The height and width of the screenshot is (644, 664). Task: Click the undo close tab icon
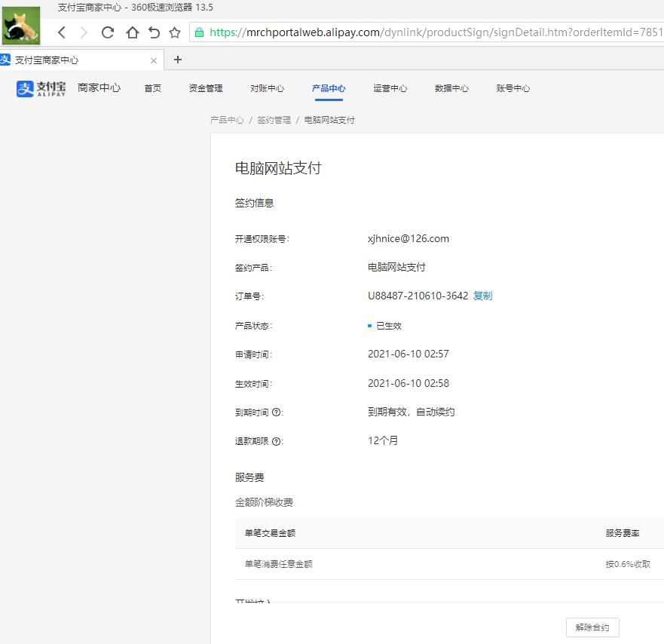click(155, 32)
